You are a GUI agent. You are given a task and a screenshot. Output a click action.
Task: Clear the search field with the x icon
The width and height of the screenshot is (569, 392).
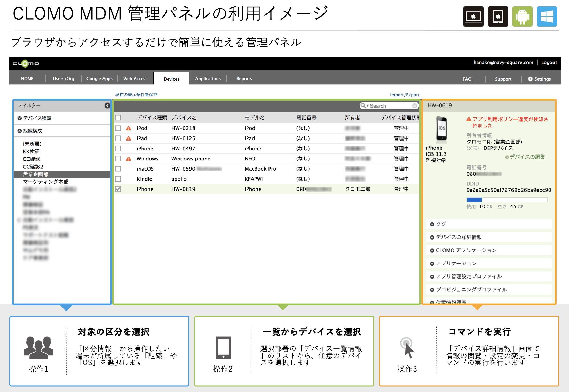[414, 106]
